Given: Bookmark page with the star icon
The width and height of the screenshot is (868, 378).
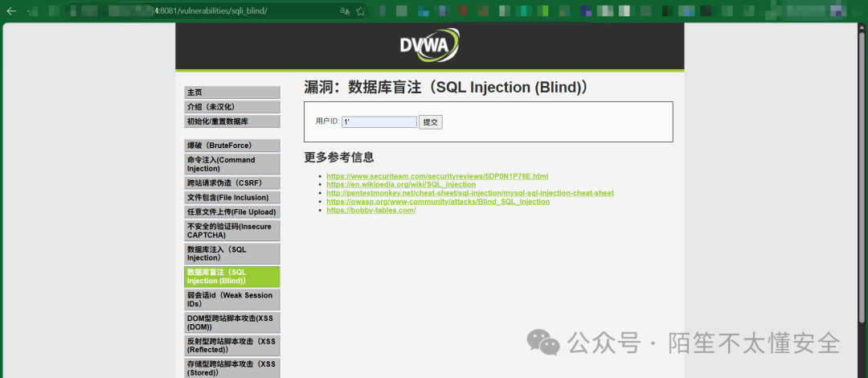Looking at the screenshot, I should [x=360, y=10].
